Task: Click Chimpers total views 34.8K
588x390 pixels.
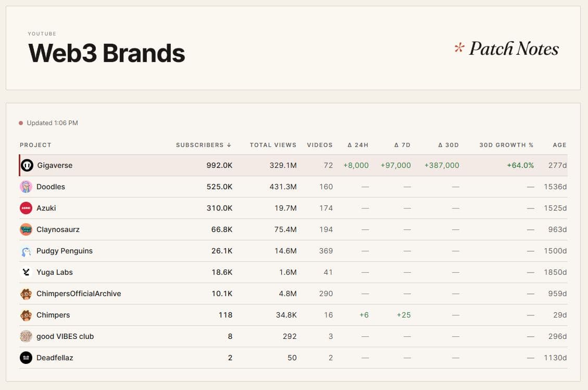Action: tap(286, 315)
